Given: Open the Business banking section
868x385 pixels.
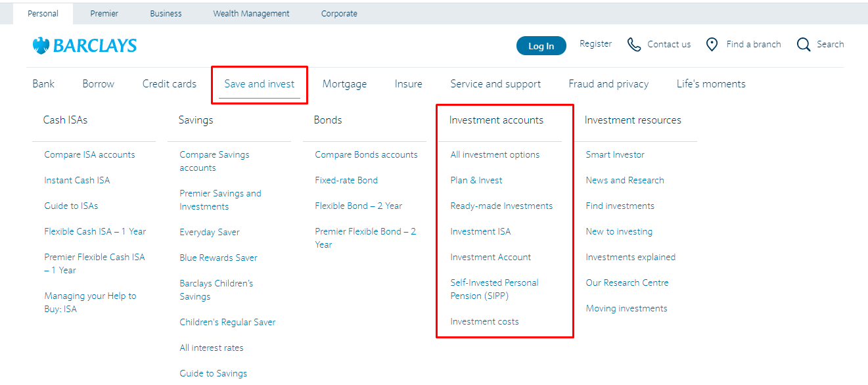Looking at the screenshot, I should click(x=165, y=13).
